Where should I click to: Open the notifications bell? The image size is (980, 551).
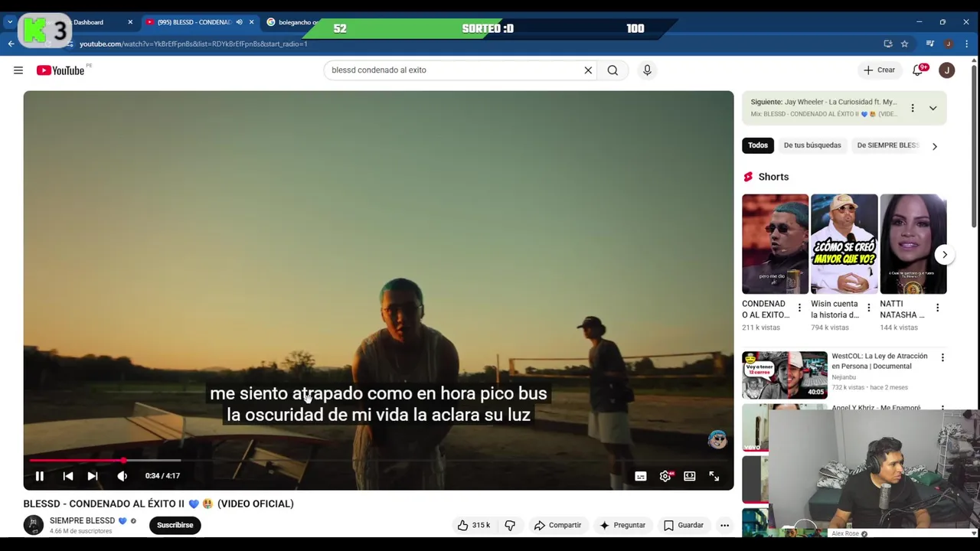coord(918,70)
